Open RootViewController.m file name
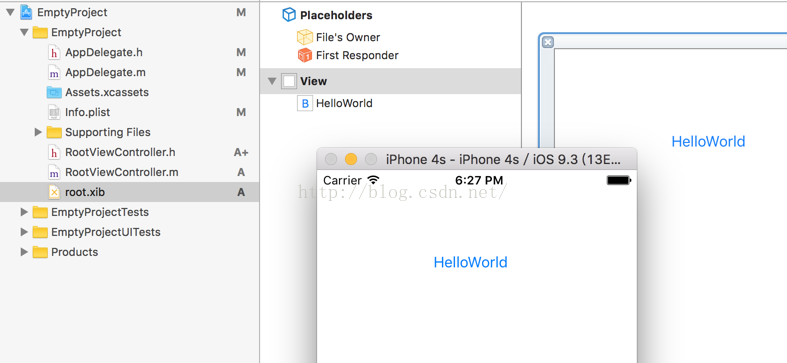Image resolution: width=787 pixels, height=363 pixels. click(x=122, y=172)
